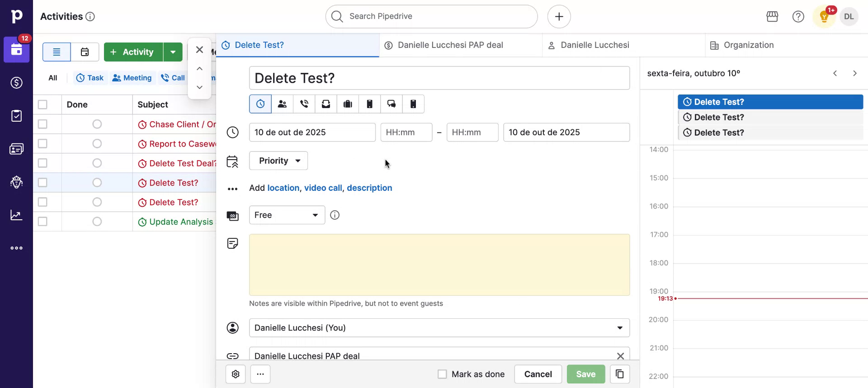Filter activities by Meeting
868x388 pixels.
click(x=132, y=78)
